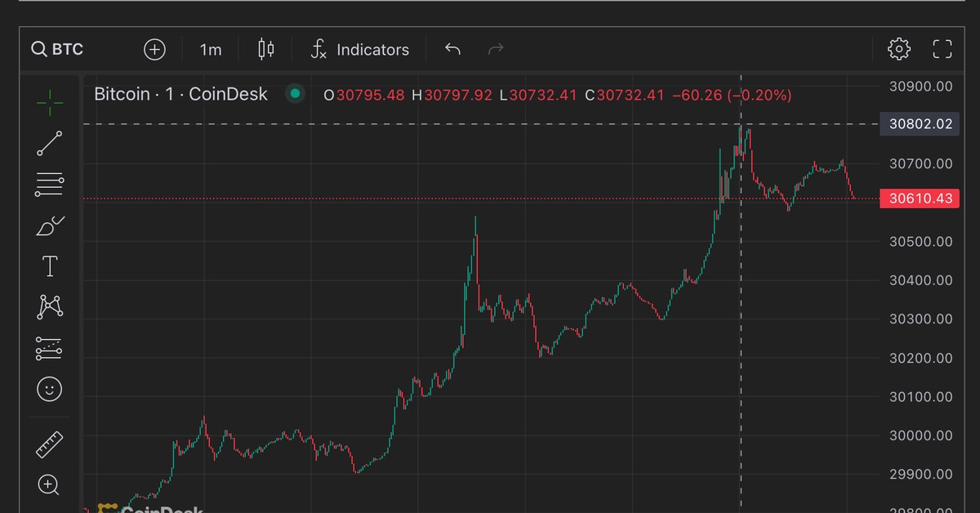The width and height of the screenshot is (980, 513).
Task: Enter fullscreen chart mode
Action: click(x=942, y=49)
